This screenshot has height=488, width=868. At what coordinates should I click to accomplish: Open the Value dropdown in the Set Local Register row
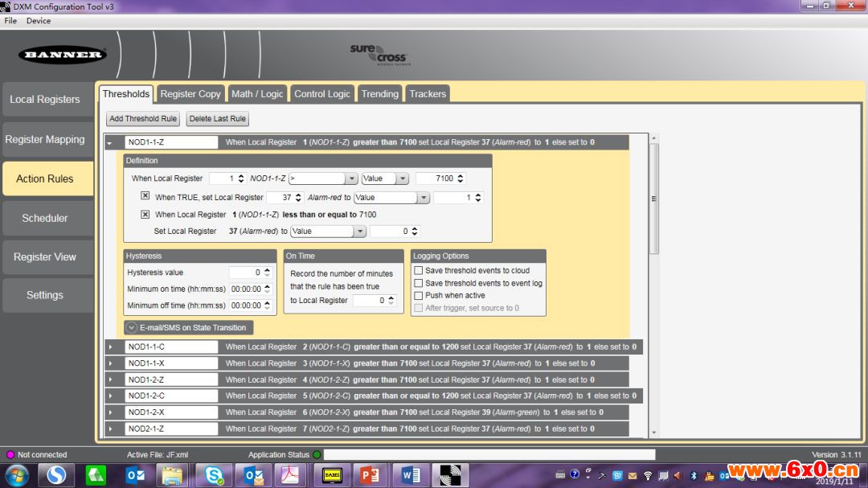328,231
